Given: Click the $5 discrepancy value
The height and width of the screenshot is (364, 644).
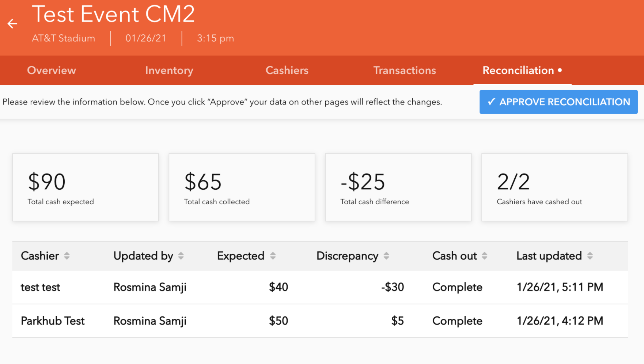Looking at the screenshot, I should pyautogui.click(x=398, y=321).
